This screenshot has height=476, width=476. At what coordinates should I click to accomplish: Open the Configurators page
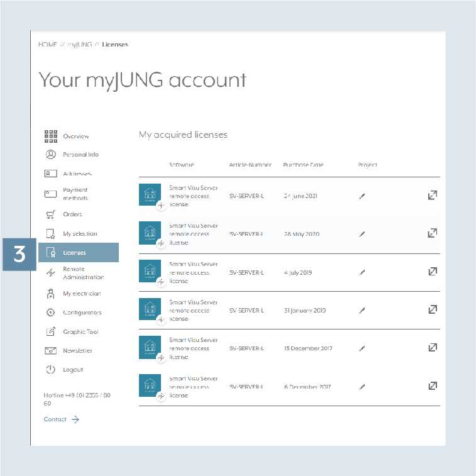click(82, 313)
